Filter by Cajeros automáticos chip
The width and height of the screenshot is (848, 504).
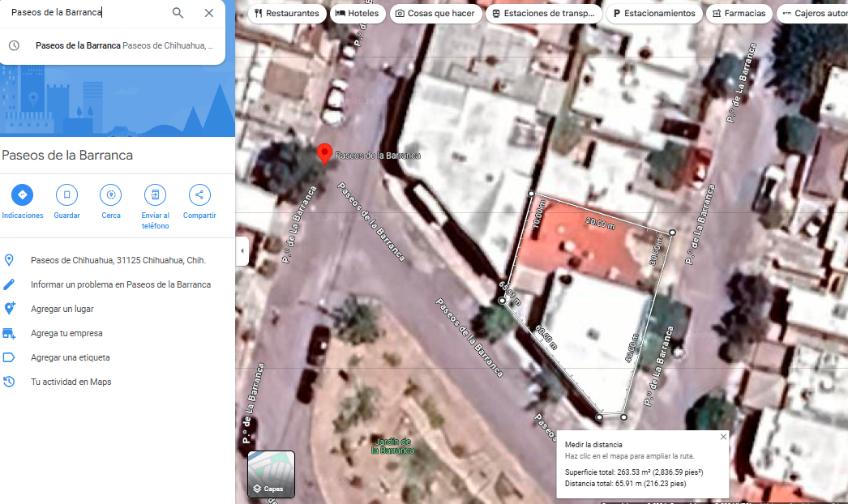tap(812, 13)
